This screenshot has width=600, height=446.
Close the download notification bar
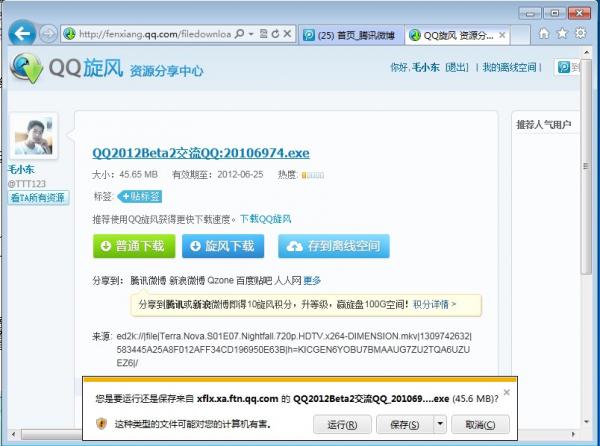(x=507, y=392)
